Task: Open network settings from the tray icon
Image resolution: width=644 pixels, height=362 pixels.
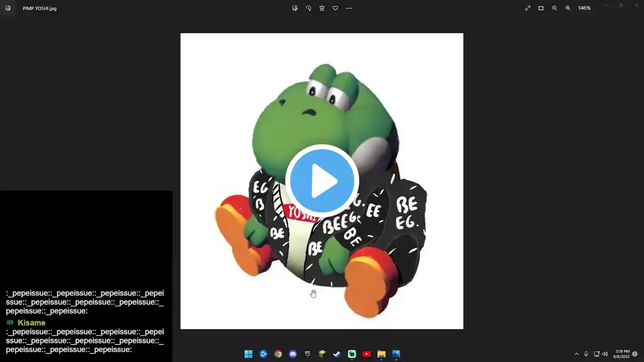Action: (x=597, y=354)
